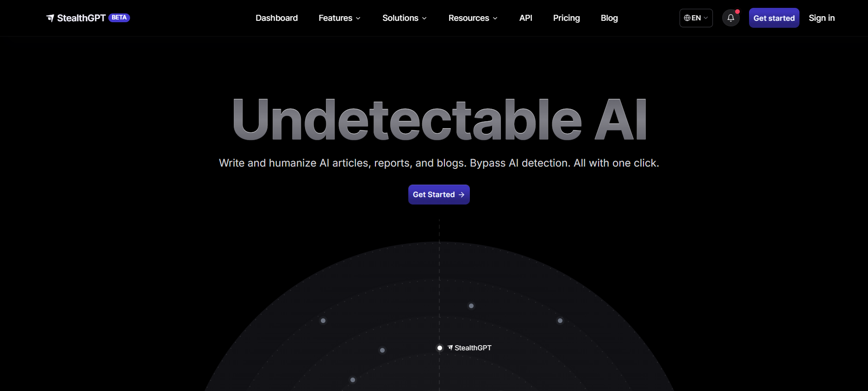Open the API page from the navigation
The width and height of the screenshot is (868, 391).
525,18
